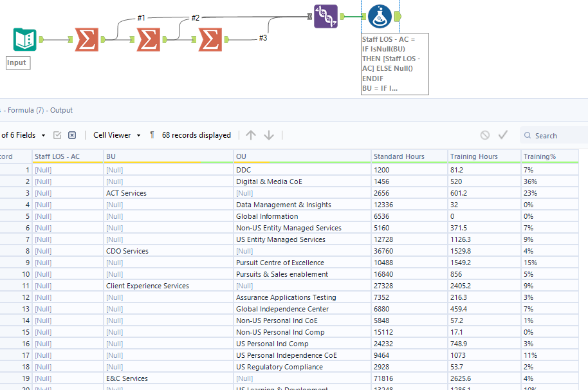
Task: Click the deselect-fields X checkbox icon
Action: 71,135
